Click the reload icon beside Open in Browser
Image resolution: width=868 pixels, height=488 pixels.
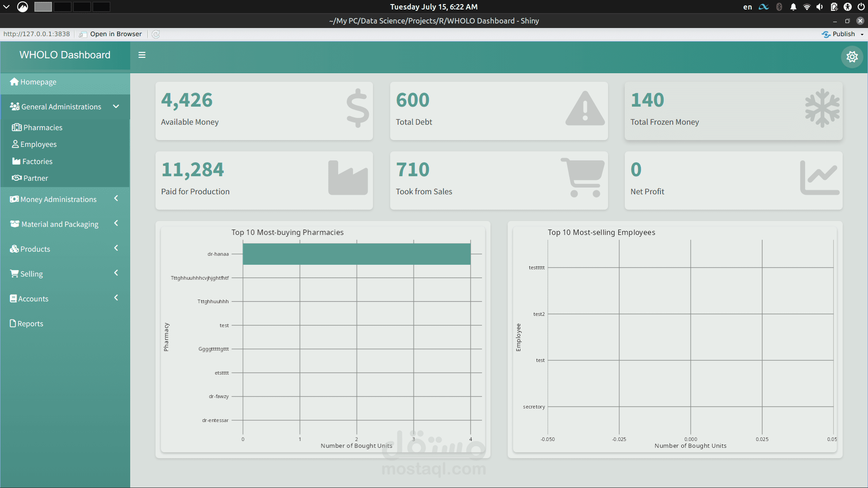pyautogui.click(x=156, y=34)
